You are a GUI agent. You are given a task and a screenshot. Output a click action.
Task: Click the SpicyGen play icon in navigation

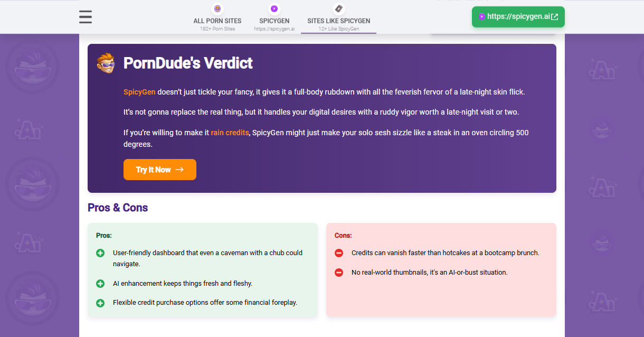point(274,8)
